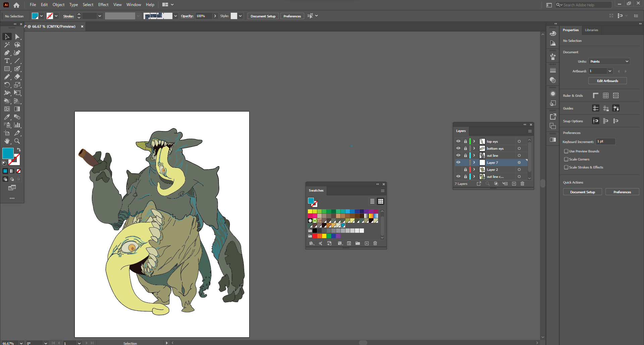Select the Zoom tool
The height and width of the screenshot is (345, 644).
pyautogui.click(x=17, y=141)
